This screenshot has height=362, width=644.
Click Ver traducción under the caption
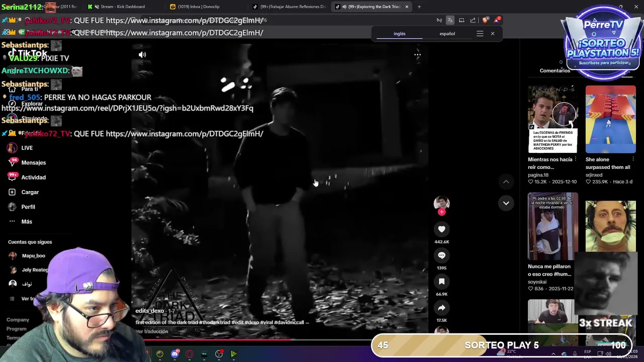tap(152, 332)
